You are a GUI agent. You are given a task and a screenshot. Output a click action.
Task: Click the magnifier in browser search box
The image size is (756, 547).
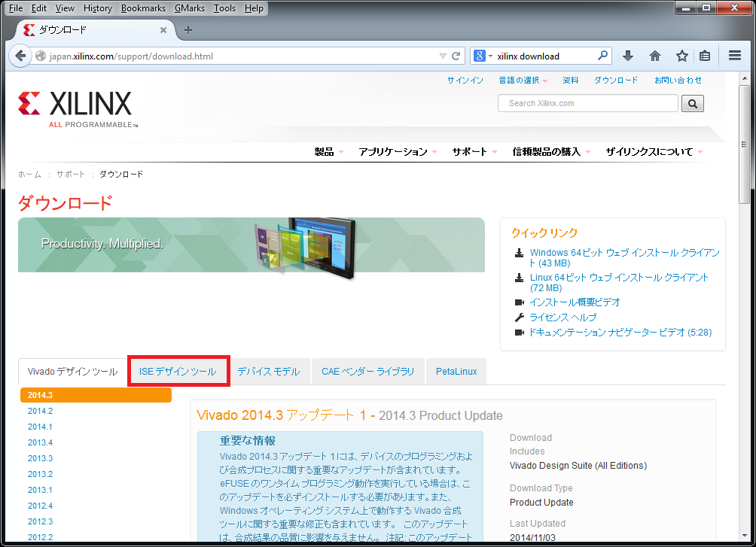coord(602,56)
